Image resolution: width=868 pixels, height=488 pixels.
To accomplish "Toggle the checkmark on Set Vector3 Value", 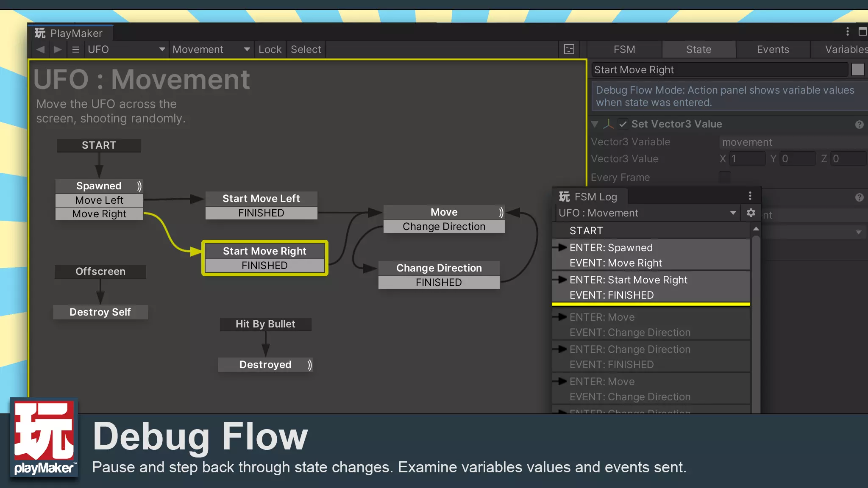I will (x=622, y=124).
